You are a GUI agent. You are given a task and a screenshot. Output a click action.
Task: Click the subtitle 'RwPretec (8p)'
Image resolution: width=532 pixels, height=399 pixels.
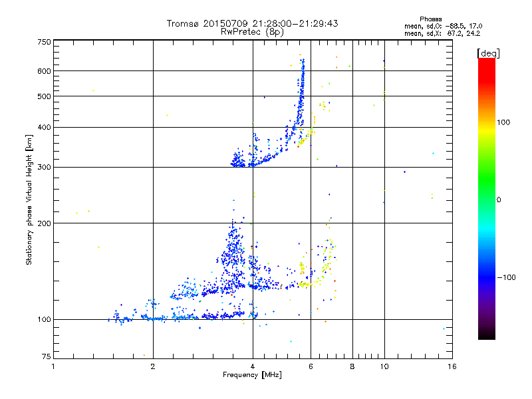click(252, 32)
